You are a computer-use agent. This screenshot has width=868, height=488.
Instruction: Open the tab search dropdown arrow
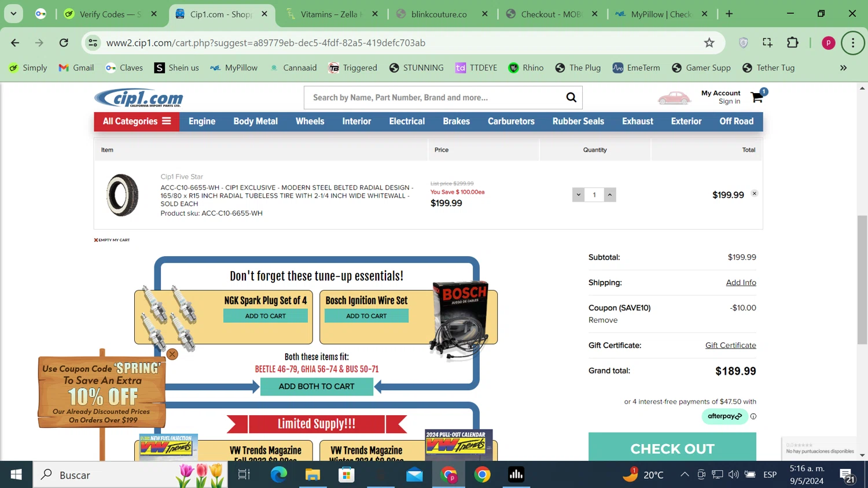click(x=13, y=14)
